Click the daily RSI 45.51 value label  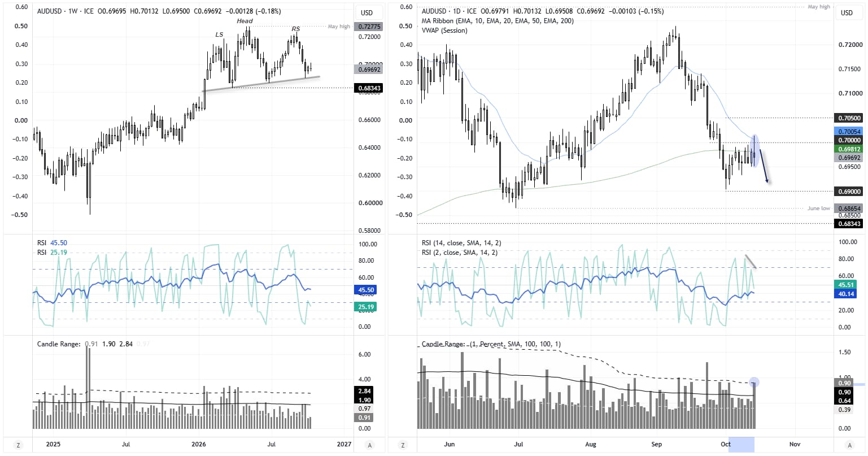845,285
